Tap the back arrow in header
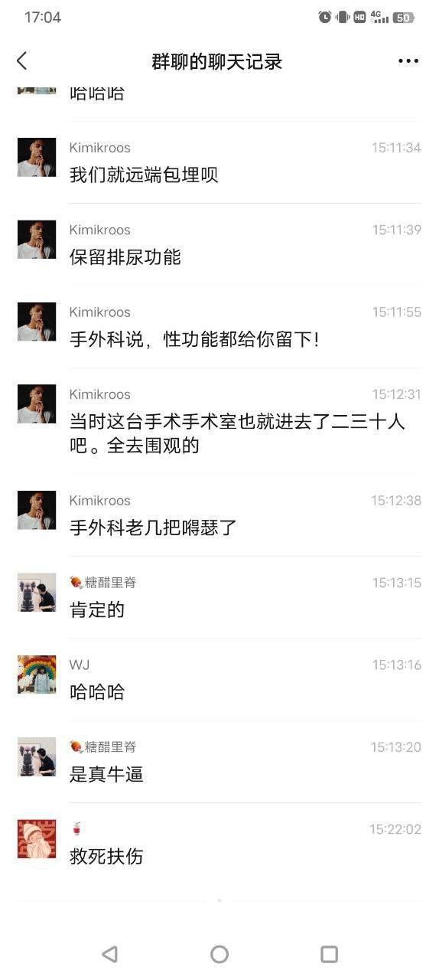Image resolution: width=439 pixels, height=980 pixels. [x=22, y=61]
